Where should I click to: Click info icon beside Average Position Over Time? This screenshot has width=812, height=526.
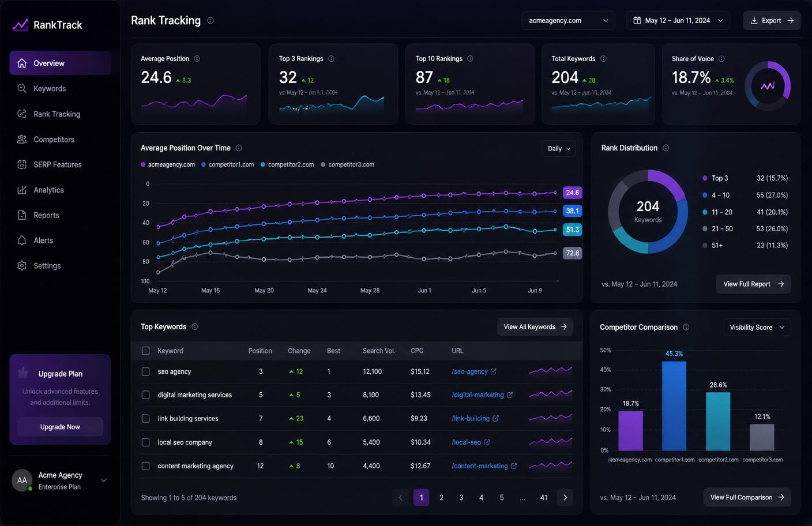(x=239, y=148)
